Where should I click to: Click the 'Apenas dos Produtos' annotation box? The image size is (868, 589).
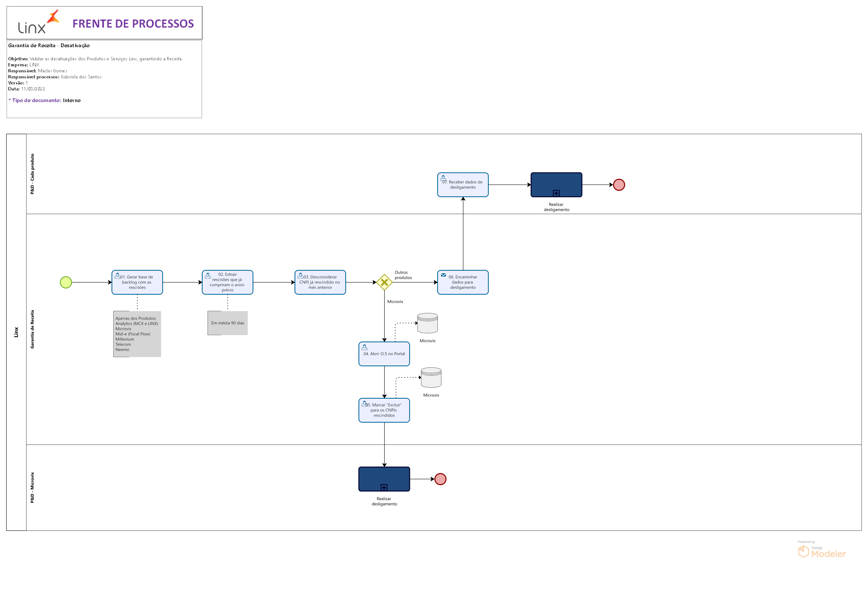coord(137,334)
